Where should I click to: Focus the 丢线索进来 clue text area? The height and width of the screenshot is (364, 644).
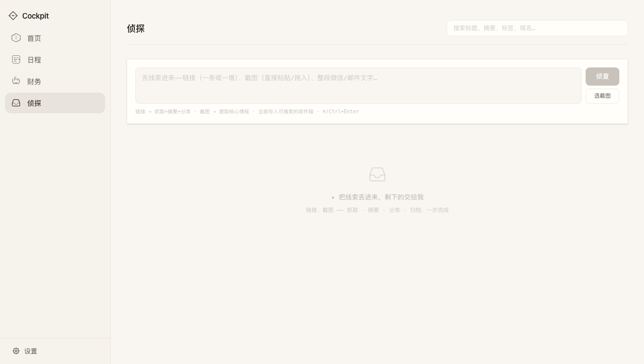pos(358,86)
